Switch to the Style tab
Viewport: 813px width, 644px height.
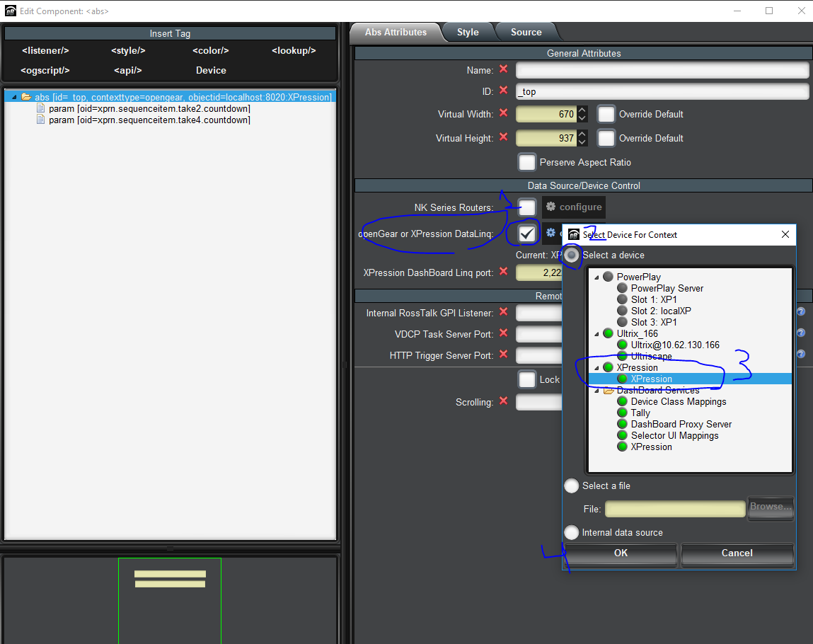pos(468,32)
